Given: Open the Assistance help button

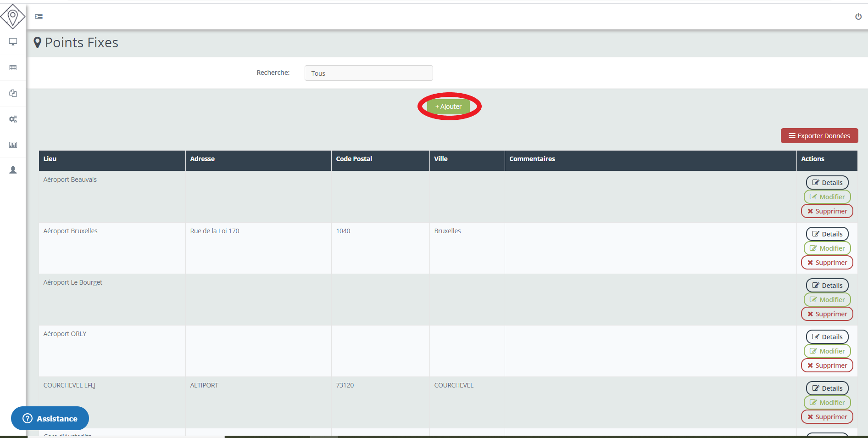Looking at the screenshot, I should pos(50,418).
